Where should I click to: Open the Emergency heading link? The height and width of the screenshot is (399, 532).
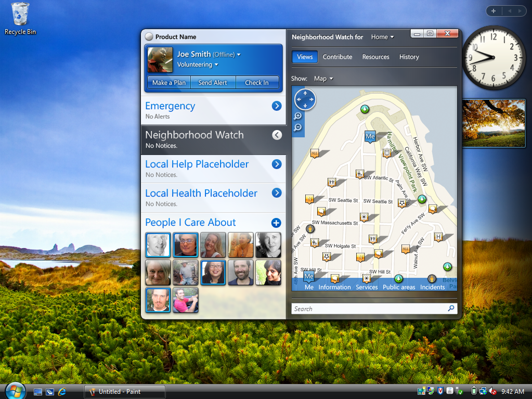click(170, 106)
